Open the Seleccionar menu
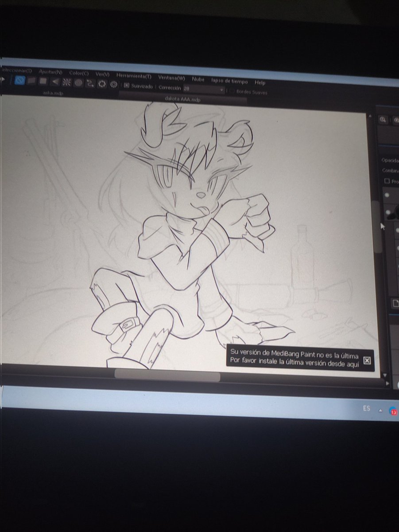 pyautogui.click(x=16, y=70)
